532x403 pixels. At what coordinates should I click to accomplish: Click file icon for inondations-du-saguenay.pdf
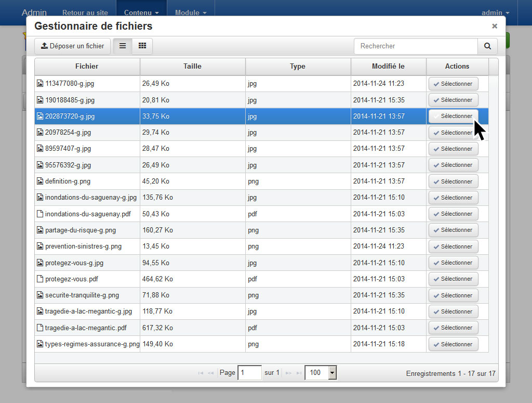tap(40, 214)
